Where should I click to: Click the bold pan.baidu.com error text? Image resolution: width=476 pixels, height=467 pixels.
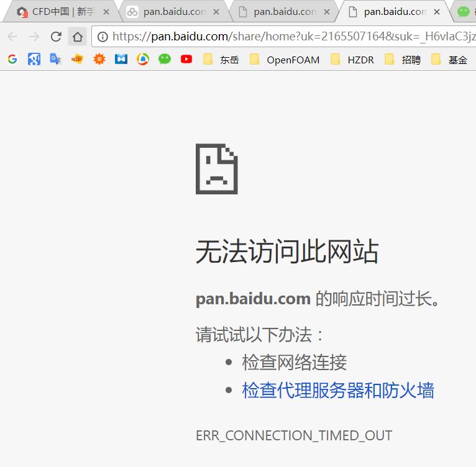tap(253, 299)
